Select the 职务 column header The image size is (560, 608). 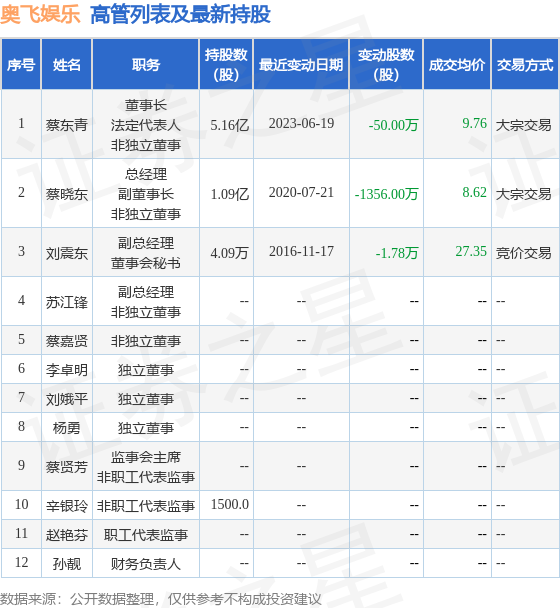(x=146, y=64)
